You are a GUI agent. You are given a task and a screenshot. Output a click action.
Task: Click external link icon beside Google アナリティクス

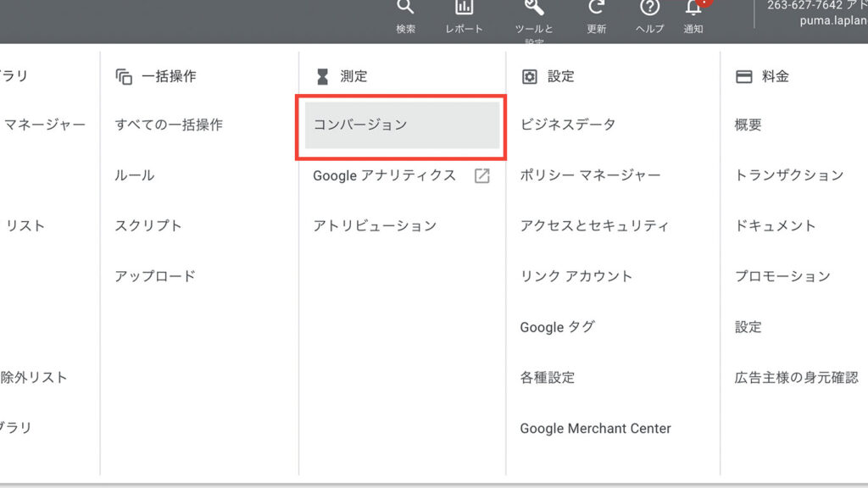(x=481, y=176)
